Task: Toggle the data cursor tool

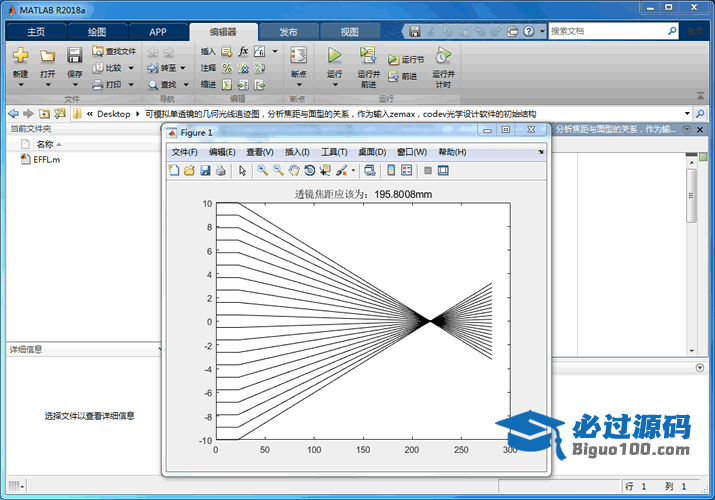Action: [325, 170]
